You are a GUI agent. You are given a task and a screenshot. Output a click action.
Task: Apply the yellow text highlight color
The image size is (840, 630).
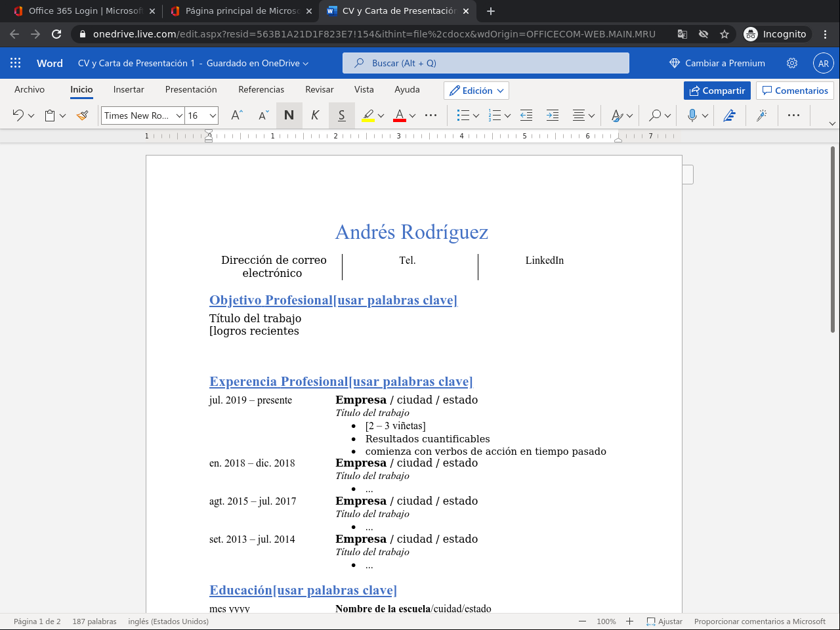point(368,115)
